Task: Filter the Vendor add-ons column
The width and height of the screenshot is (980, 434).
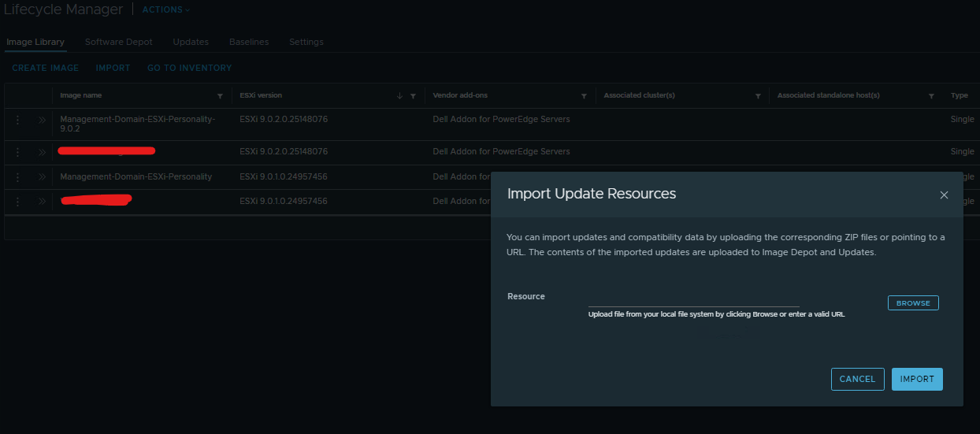Action: pos(584,96)
